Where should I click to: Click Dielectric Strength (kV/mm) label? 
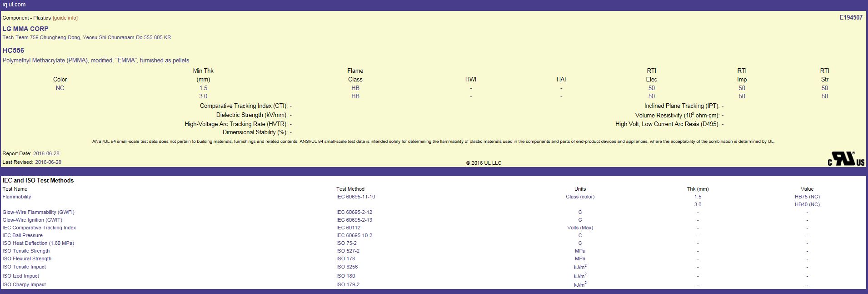click(252, 115)
